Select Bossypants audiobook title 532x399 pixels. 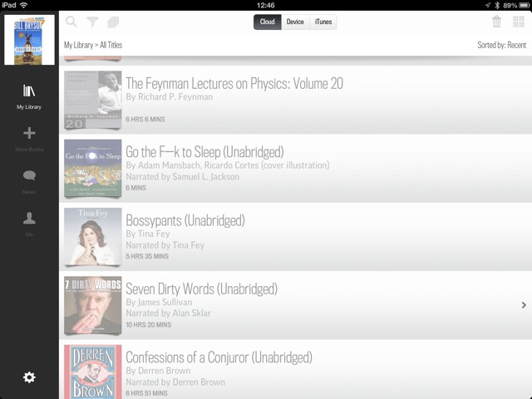pyautogui.click(x=185, y=221)
